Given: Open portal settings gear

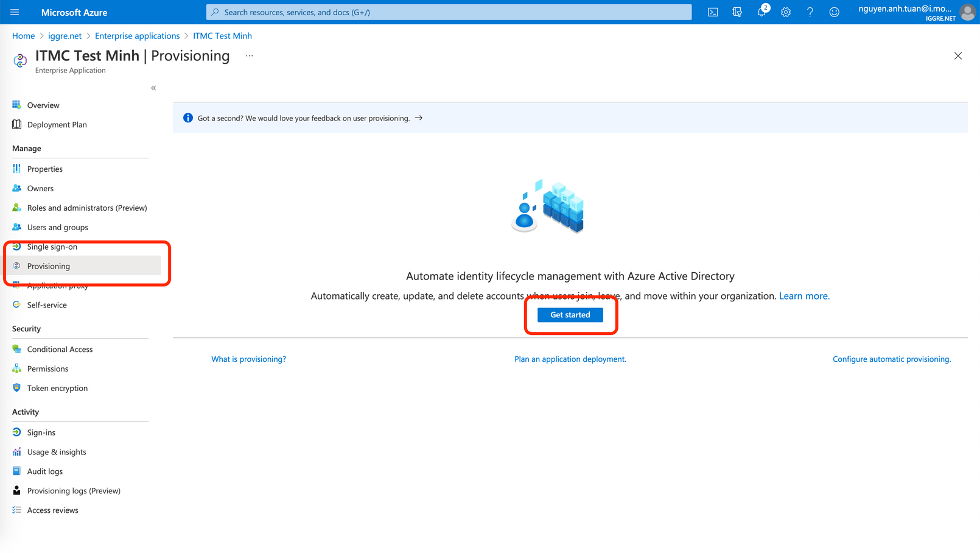Looking at the screenshot, I should (x=786, y=12).
